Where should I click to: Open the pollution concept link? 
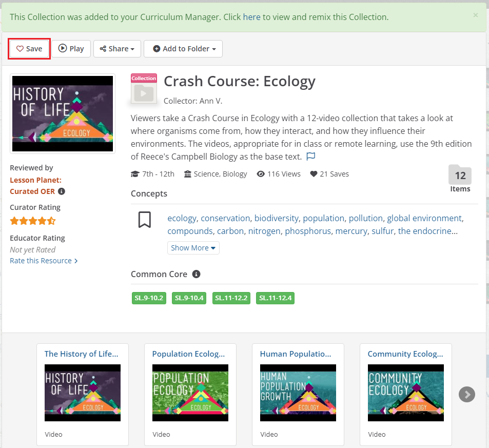click(365, 218)
